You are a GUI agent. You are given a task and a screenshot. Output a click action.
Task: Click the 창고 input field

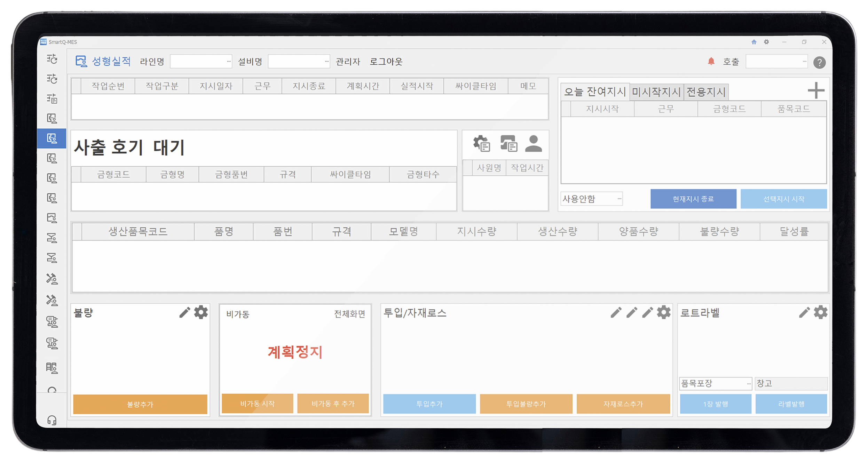coord(791,383)
